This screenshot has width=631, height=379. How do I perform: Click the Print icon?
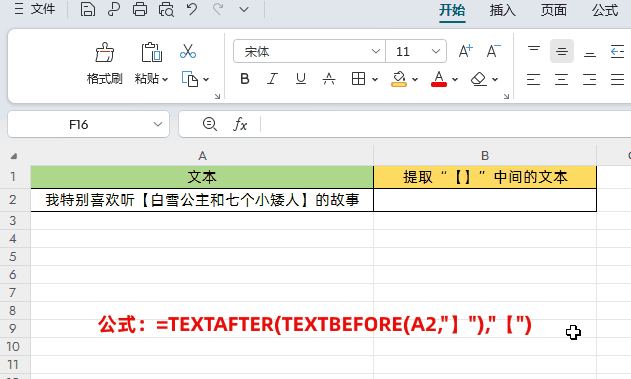click(140, 9)
